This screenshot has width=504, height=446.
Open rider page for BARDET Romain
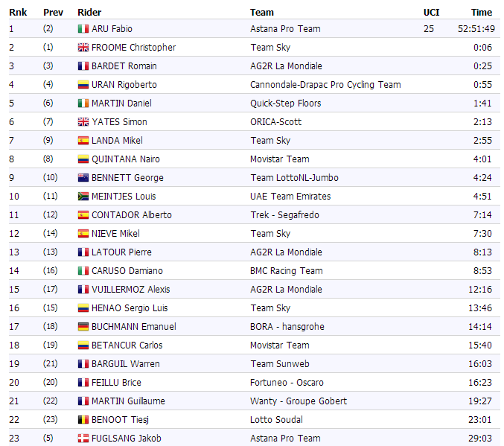click(124, 66)
